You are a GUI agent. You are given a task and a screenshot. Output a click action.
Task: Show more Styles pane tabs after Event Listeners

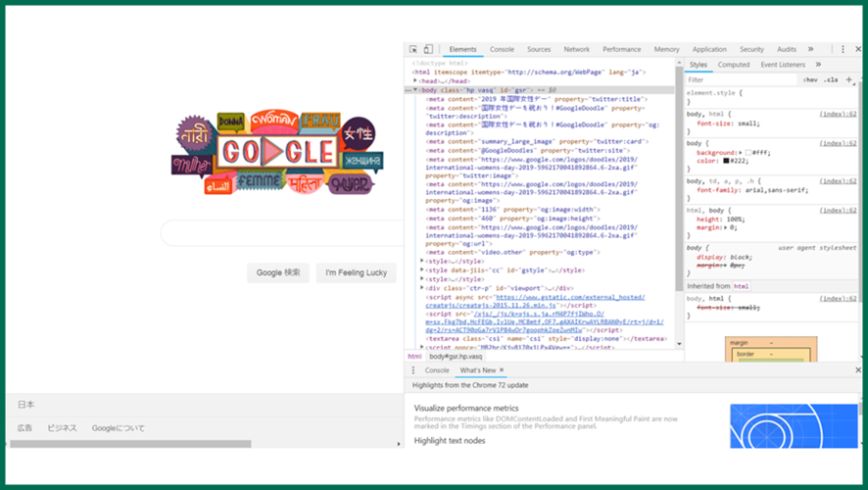[x=818, y=65]
